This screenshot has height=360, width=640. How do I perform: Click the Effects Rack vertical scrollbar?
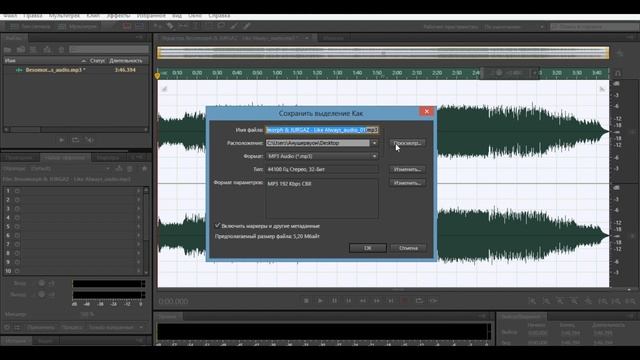146,231
